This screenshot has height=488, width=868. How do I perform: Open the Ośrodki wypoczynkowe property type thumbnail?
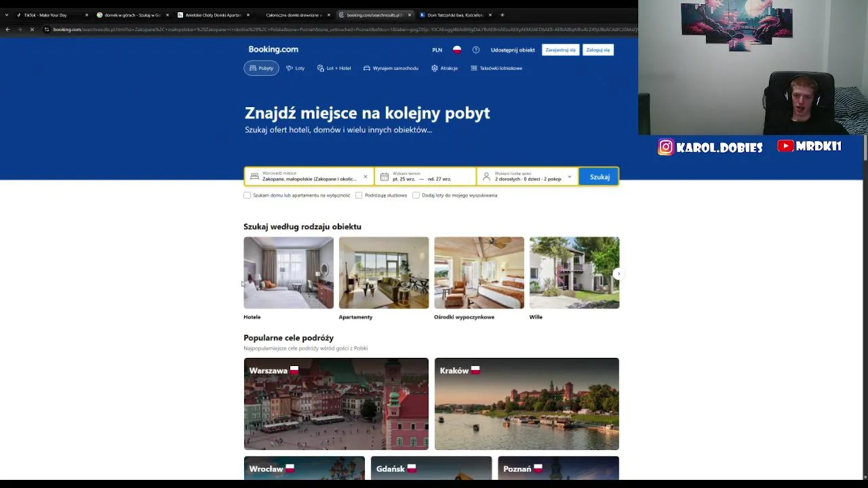[x=479, y=272]
